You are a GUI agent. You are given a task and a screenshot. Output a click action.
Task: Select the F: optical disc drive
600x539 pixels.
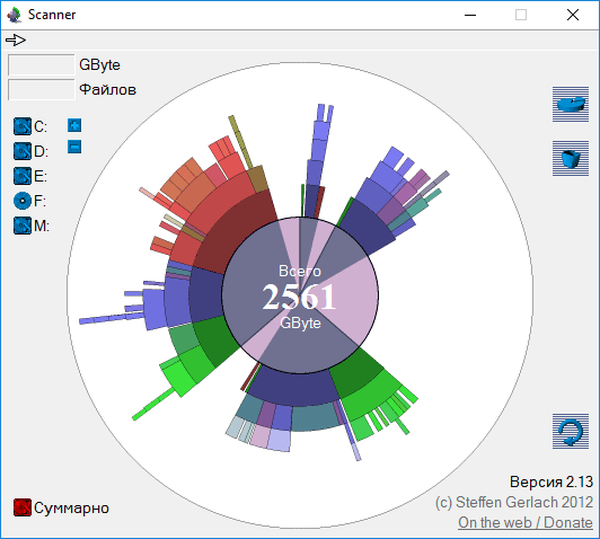[23, 201]
